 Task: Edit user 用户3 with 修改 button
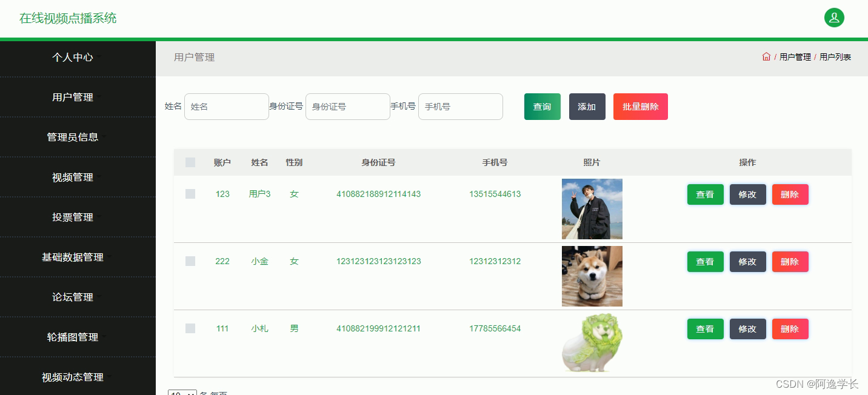pyautogui.click(x=748, y=194)
